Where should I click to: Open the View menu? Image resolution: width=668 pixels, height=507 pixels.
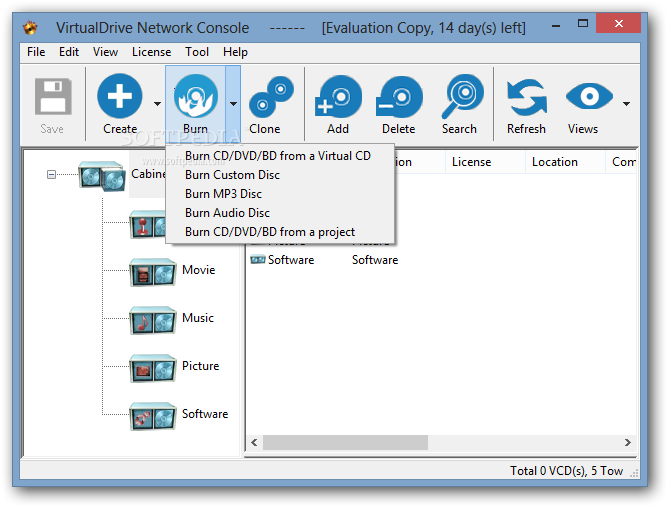[105, 52]
